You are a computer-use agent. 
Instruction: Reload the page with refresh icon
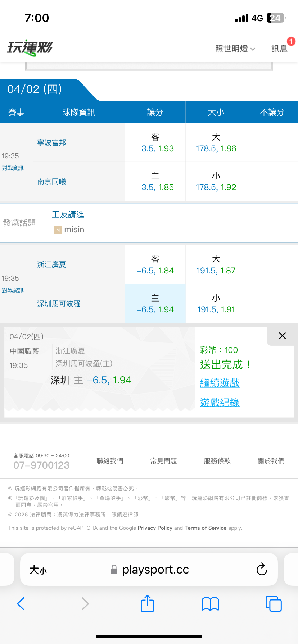point(262,569)
